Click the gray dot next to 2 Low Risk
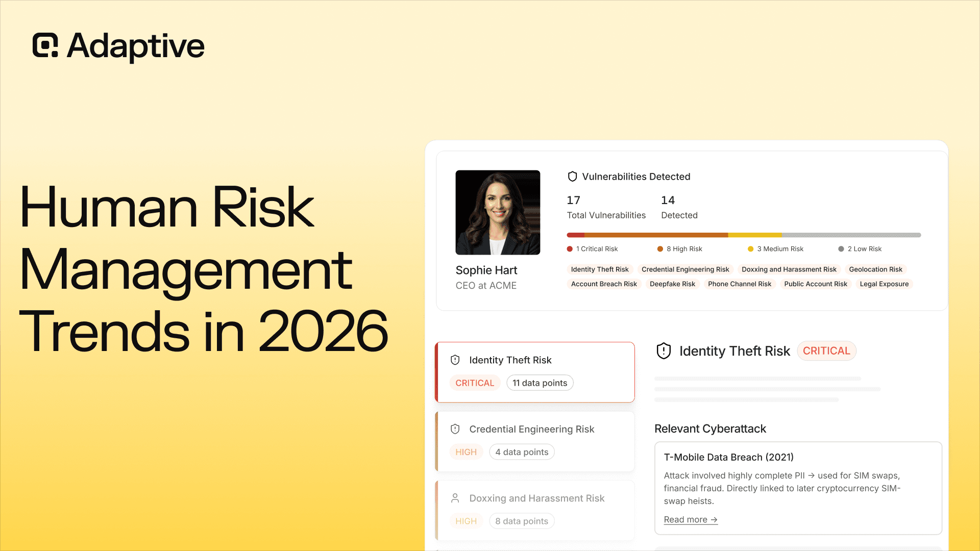Screen dimensions: 980x551 [x=841, y=249]
